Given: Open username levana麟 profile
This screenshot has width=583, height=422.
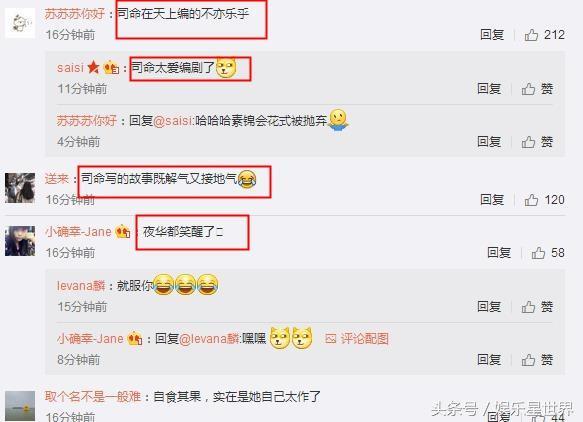Looking at the screenshot, I should click(81, 286).
